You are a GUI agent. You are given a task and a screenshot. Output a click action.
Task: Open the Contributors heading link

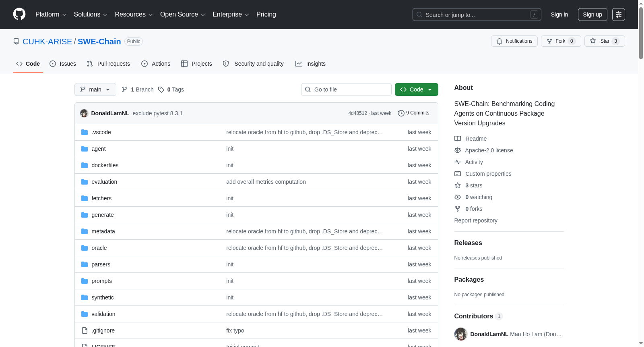(x=478, y=316)
